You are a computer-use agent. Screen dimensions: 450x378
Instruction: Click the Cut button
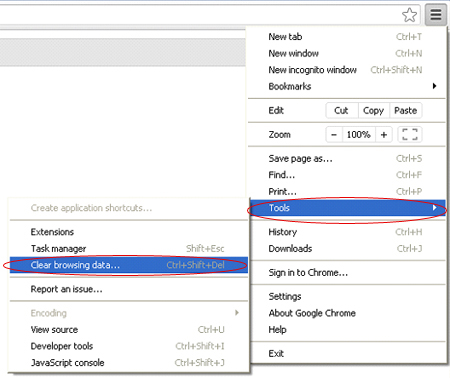(341, 111)
